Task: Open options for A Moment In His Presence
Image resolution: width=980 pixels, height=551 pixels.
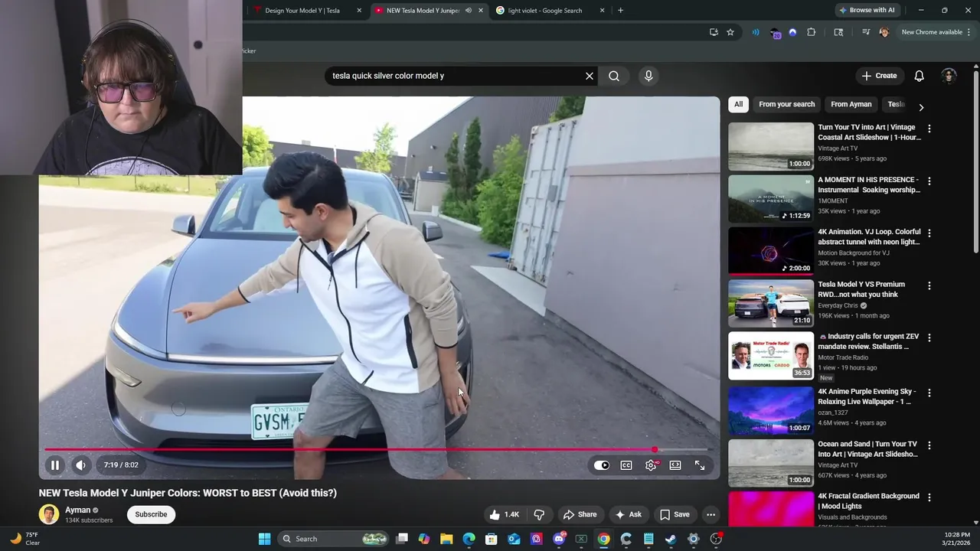Action: point(929,181)
